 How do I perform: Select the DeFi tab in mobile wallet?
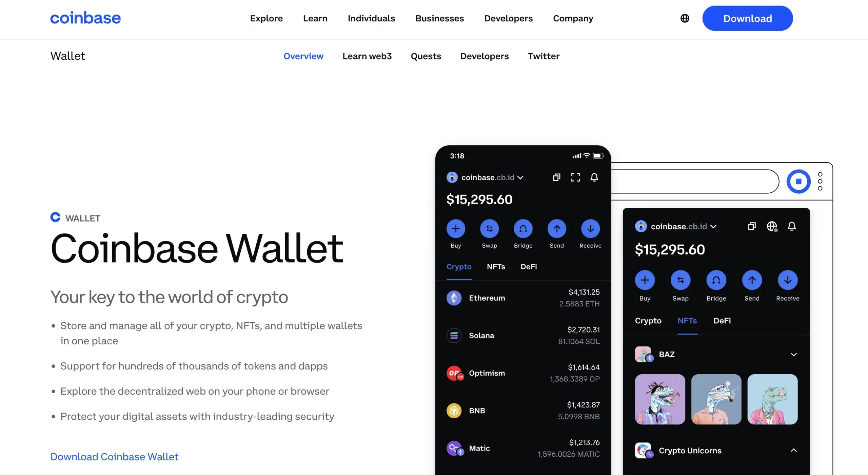[x=529, y=266]
